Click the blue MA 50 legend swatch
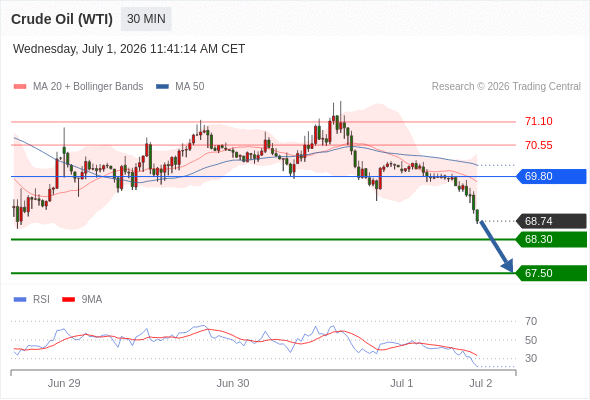Image resolution: width=590 pixels, height=400 pixels. [x=162, y=87]
